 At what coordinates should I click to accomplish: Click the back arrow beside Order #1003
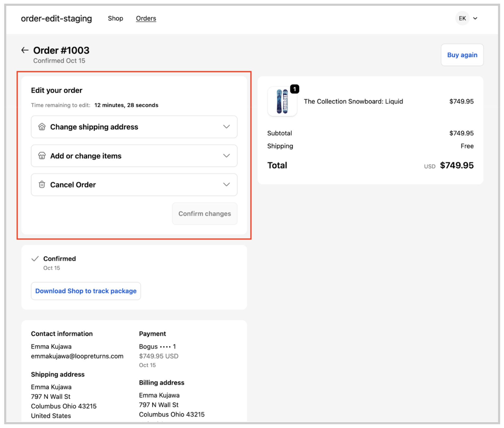[25, 50]
